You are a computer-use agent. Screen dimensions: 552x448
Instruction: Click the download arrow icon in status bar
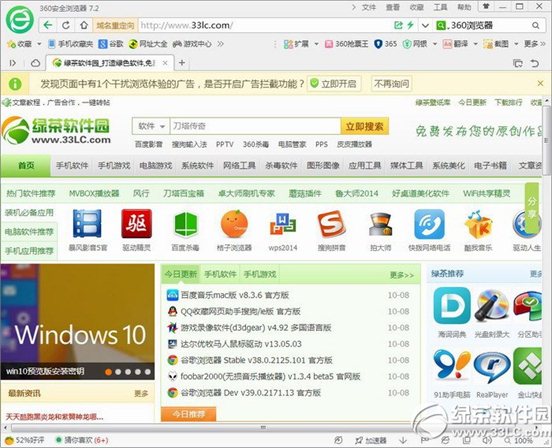tap(403, 440)
